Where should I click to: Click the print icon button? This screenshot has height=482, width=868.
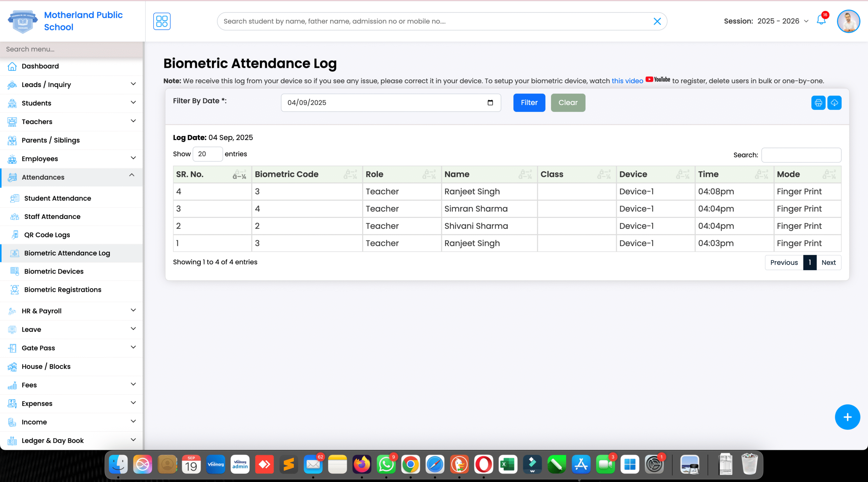(x=818, y=103)
